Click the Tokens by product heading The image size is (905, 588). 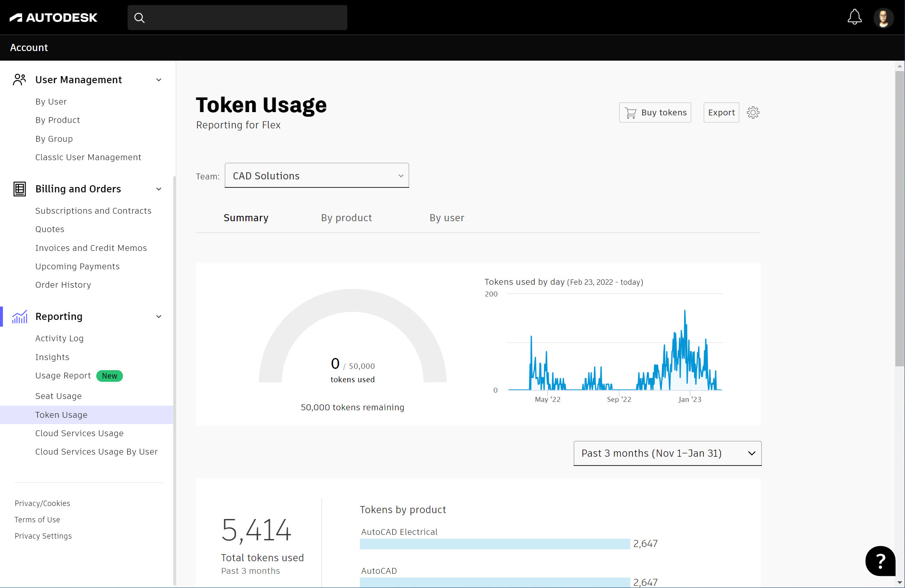coord(403,510)
